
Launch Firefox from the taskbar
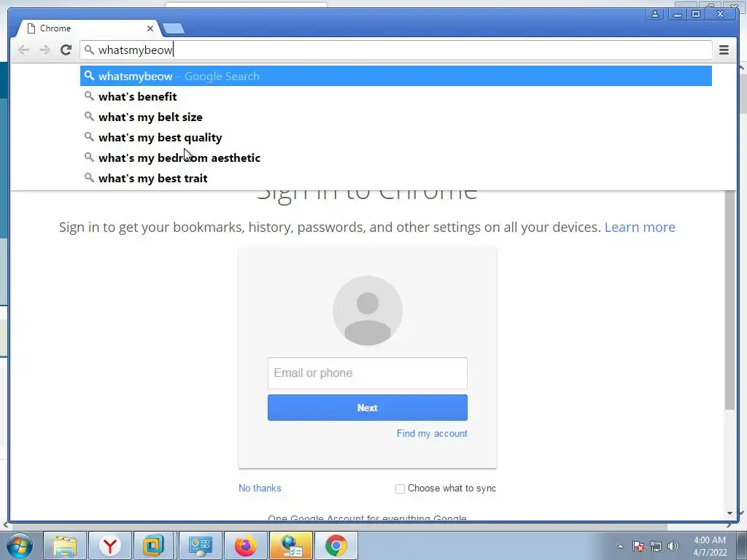(x=245, y=545)
